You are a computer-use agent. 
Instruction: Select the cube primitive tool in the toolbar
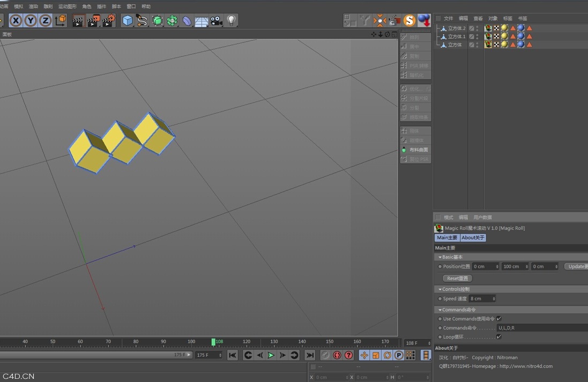point(128,20)
